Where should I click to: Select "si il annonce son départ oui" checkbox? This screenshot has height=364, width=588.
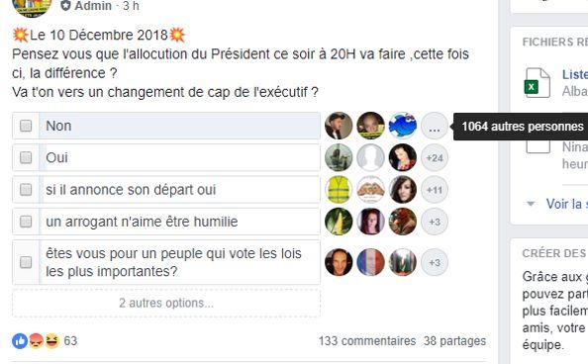pyautogui.click(x=26, y=190)
